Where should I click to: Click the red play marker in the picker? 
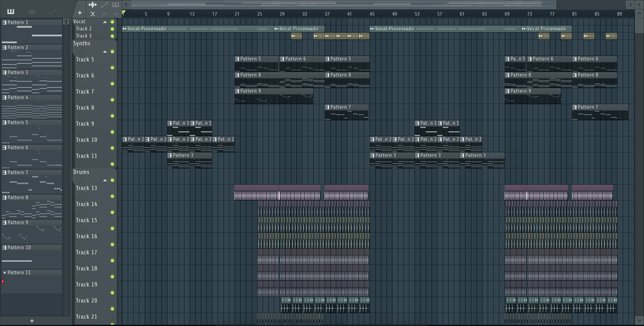coord(3,282)
